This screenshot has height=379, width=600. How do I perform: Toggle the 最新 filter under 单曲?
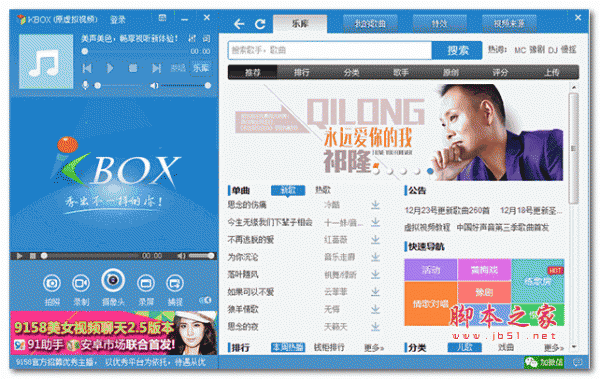click(x=288, y=190)
